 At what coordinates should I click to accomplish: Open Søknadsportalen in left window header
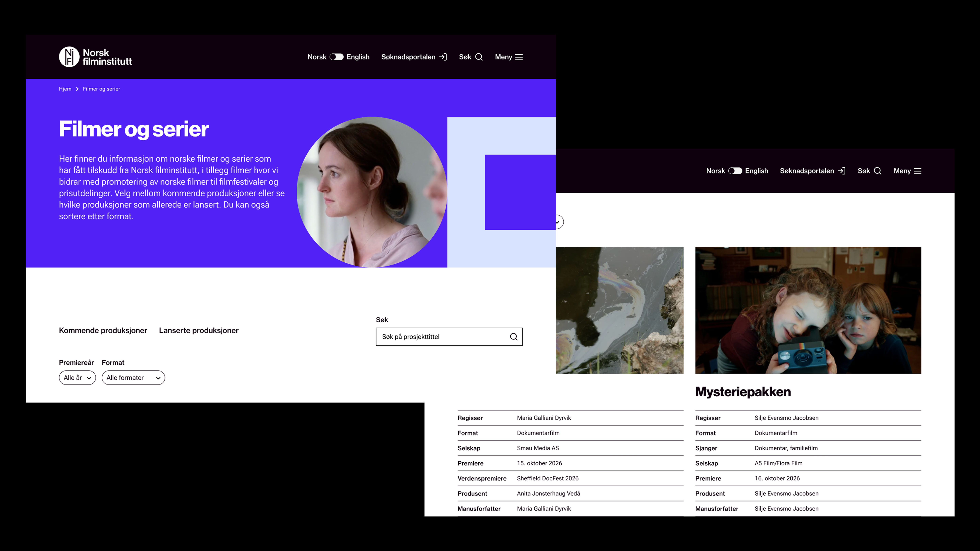414,57
